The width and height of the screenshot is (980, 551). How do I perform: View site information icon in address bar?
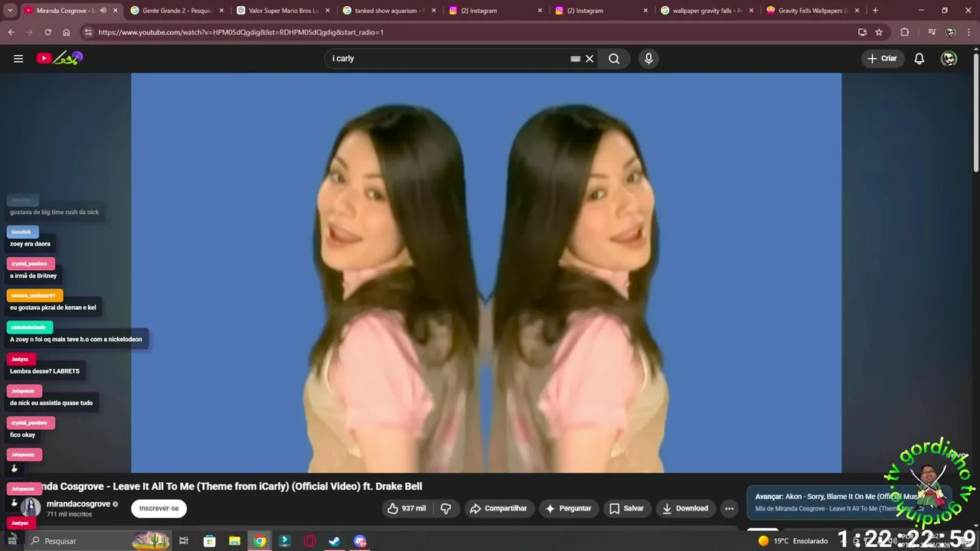(x=88, y=32)
